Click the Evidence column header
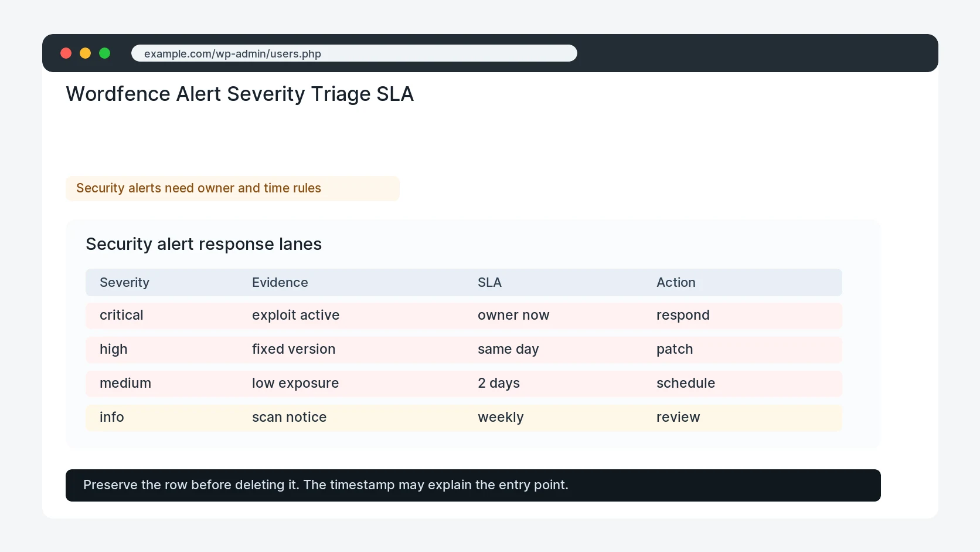Image resolution: width=980 pixels, height=552 pixels. [280, 283]
